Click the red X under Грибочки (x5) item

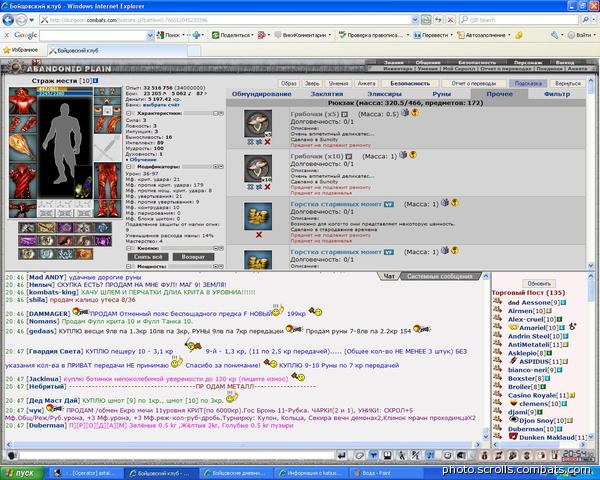point(267,142)
